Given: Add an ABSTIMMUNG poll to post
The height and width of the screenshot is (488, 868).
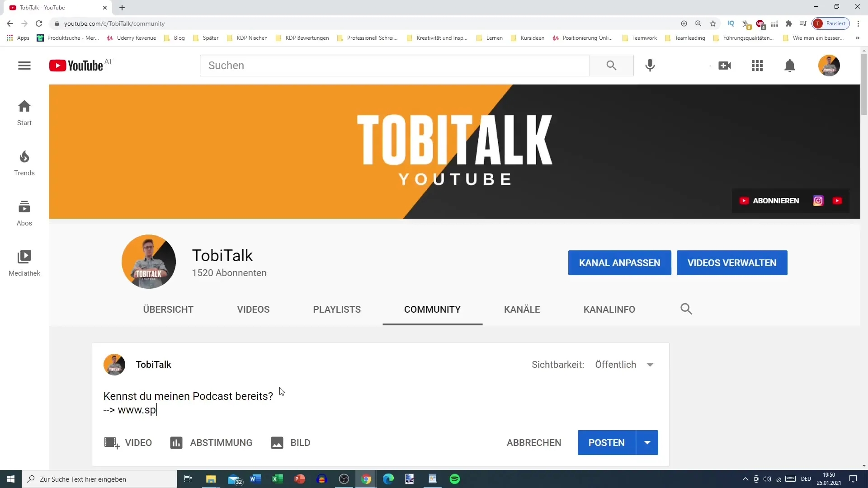Looking at the screenshot, I should pos(211,443).
